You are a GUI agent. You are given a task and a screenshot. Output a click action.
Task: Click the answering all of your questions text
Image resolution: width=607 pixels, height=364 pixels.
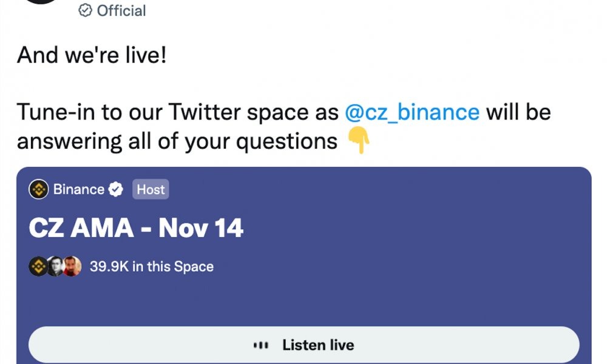coord(177,141)
